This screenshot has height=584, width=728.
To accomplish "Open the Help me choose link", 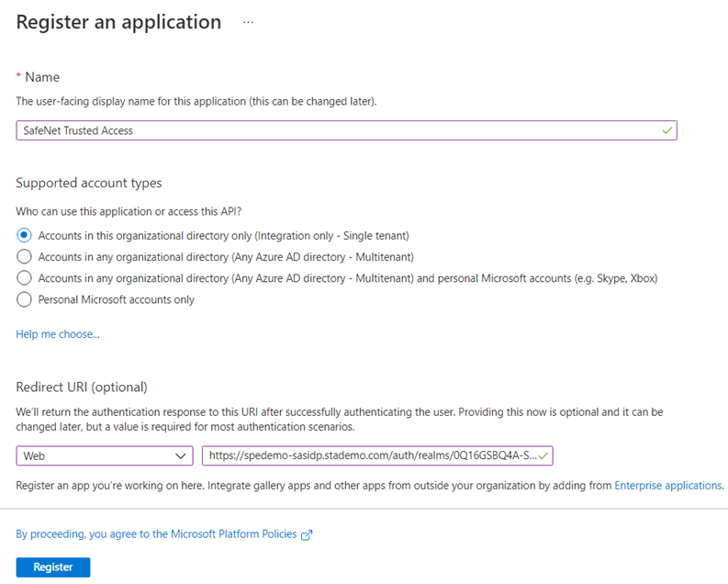I will [x=58, y=334].
